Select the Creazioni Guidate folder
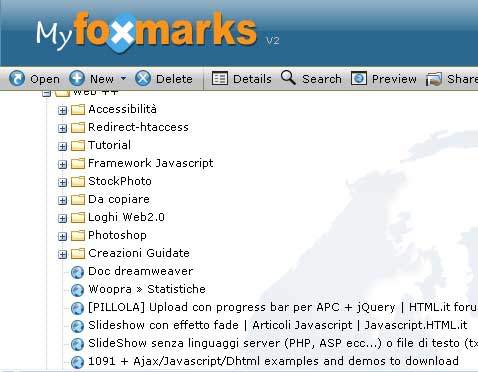The height and width of the screenshot is (372, 478). tap(139, 253)
